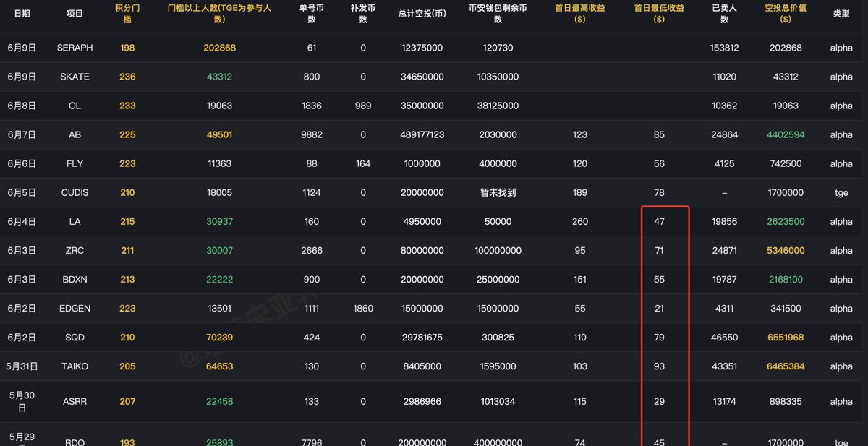This screenshot has height=446, width=868.
Task: Click the participant count "18005"
Action: (219, 192)
